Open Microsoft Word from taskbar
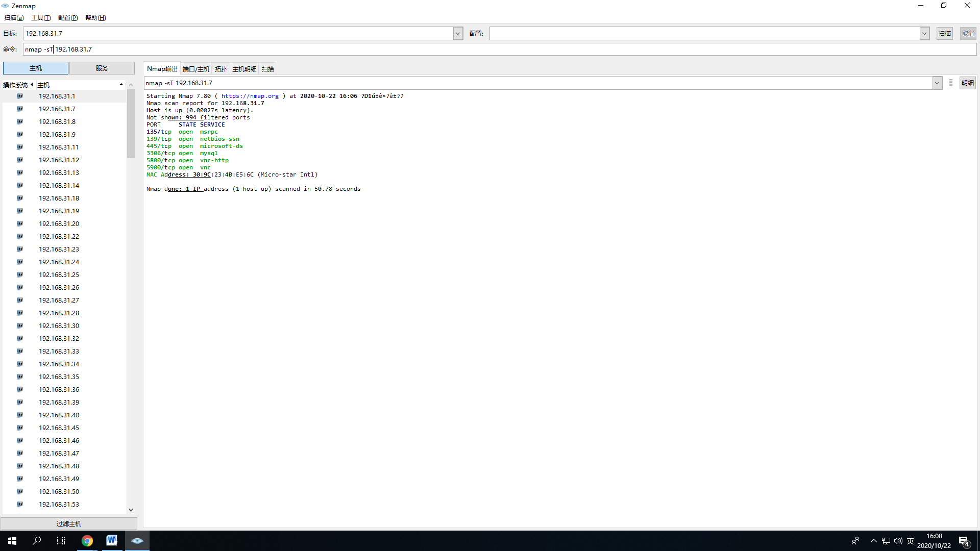Viewport: 980px width, 551px height. 112,541
